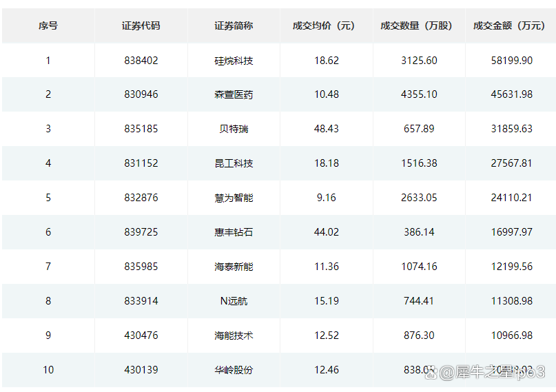Click the row number 10

(48, 370)
